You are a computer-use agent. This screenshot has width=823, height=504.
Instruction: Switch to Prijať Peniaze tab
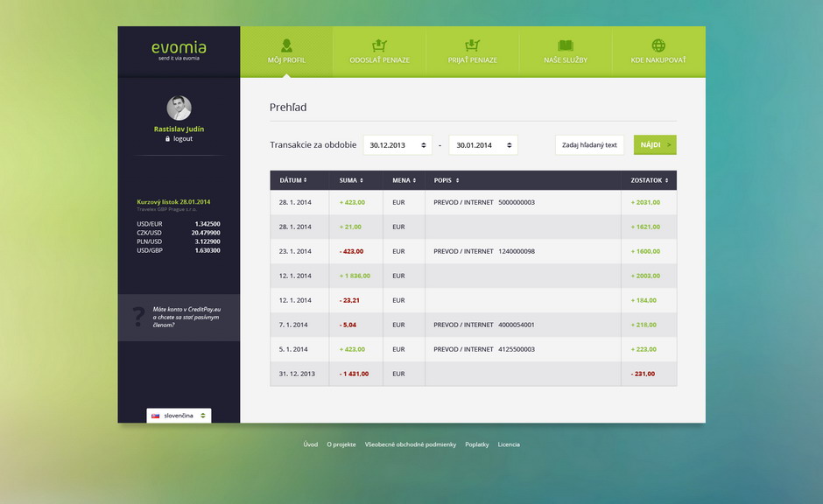(473, 52)
